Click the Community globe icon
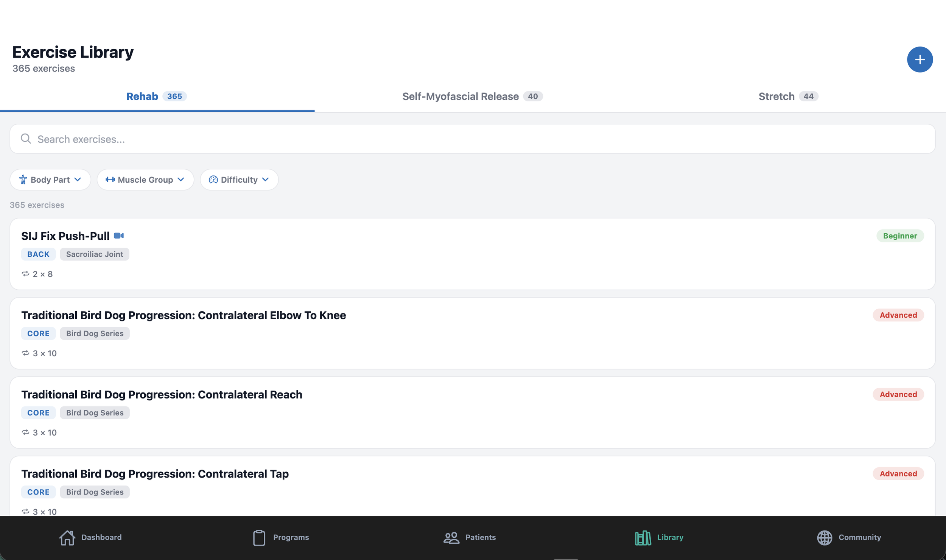 (825, 537)
